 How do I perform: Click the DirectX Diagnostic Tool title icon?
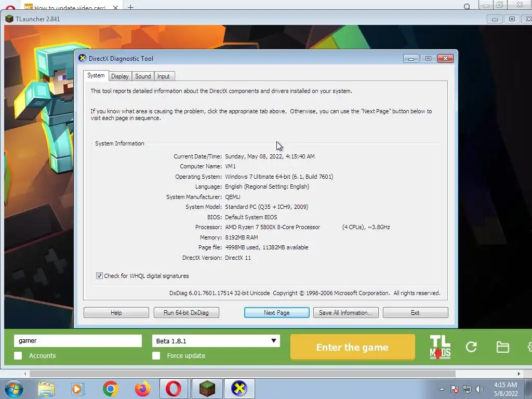pyautogui.click(x=82, y=58)
